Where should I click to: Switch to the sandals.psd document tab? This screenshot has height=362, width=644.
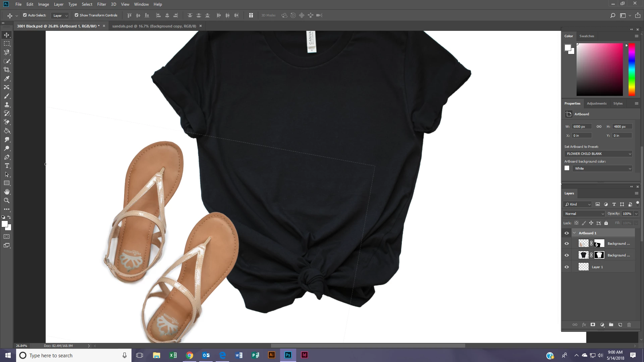click(154, 26)
